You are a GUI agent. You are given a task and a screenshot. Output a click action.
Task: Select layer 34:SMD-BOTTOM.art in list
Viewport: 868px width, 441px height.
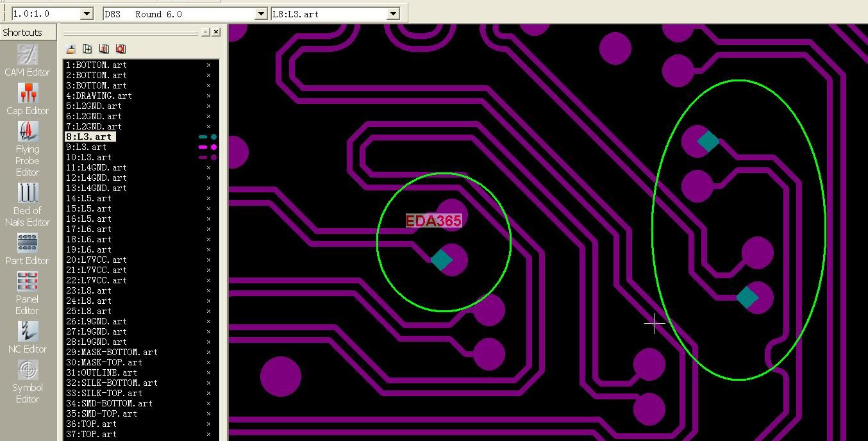point(109,403)
